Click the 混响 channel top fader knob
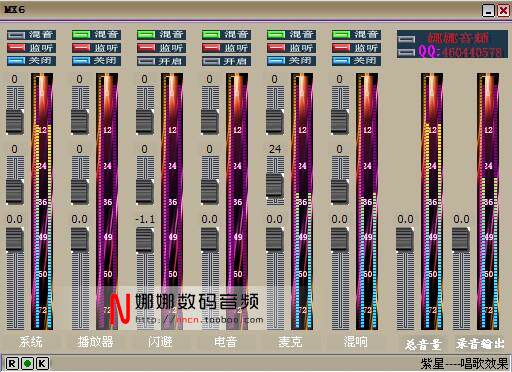 click(x=340, y=121)
